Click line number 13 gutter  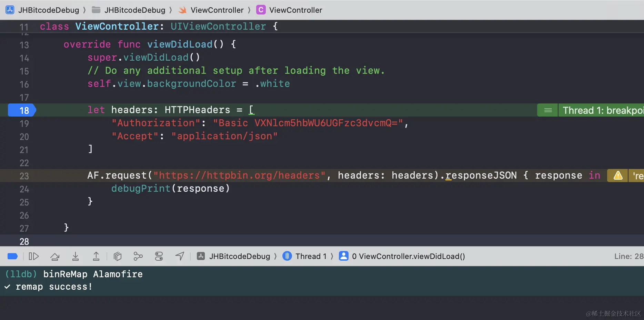24,45
